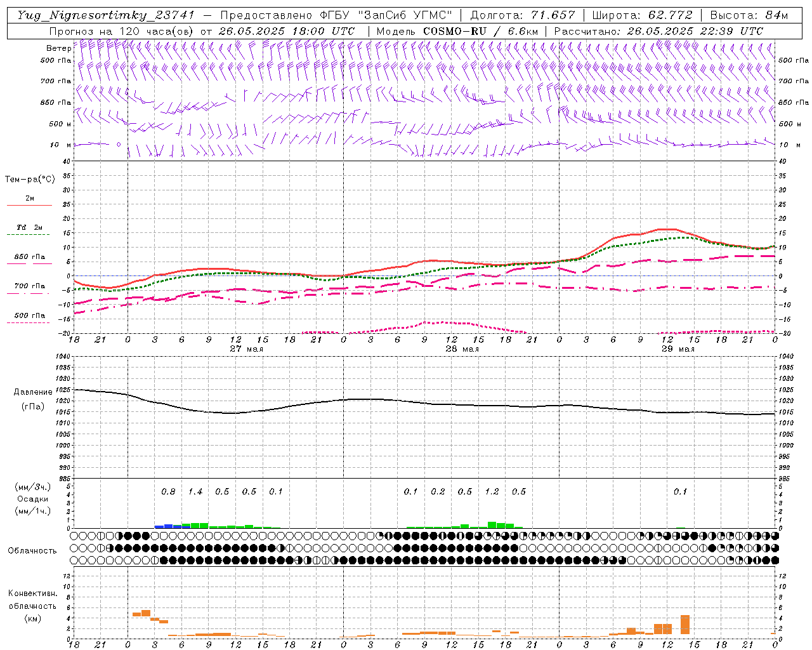Click the "(мм/1ч.)" unit label
The width and height of the screenshot is (812, 650).
[33, 511]
